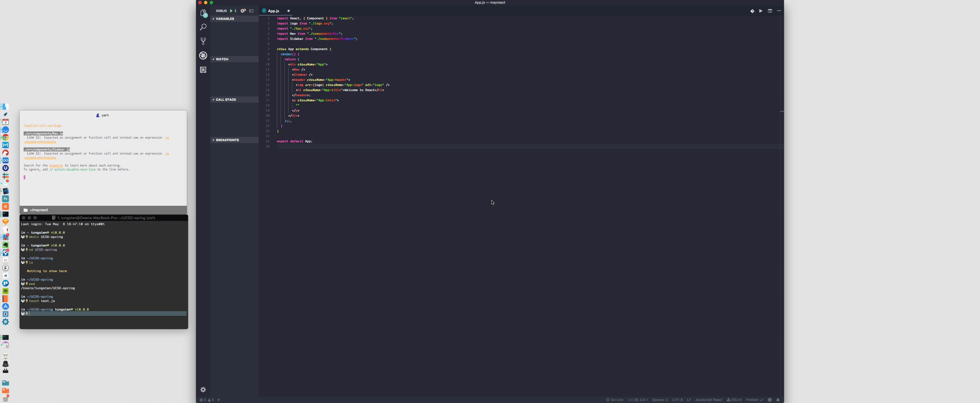Collapse the VARIABLES section

point(235,18)
